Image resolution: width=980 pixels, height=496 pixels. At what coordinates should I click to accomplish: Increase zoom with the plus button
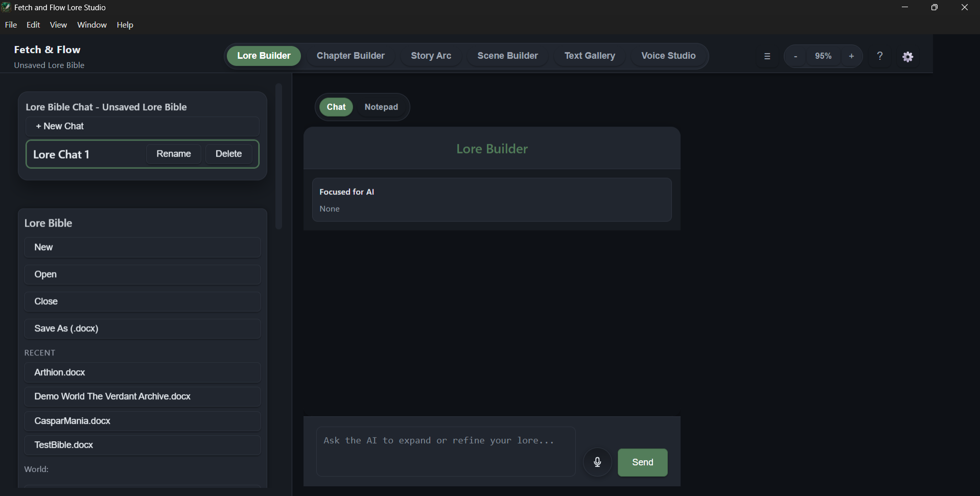(851, 56)
